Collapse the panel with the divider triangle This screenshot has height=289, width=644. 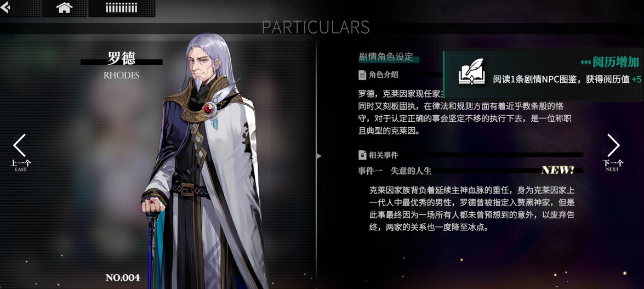coord(318,156)
